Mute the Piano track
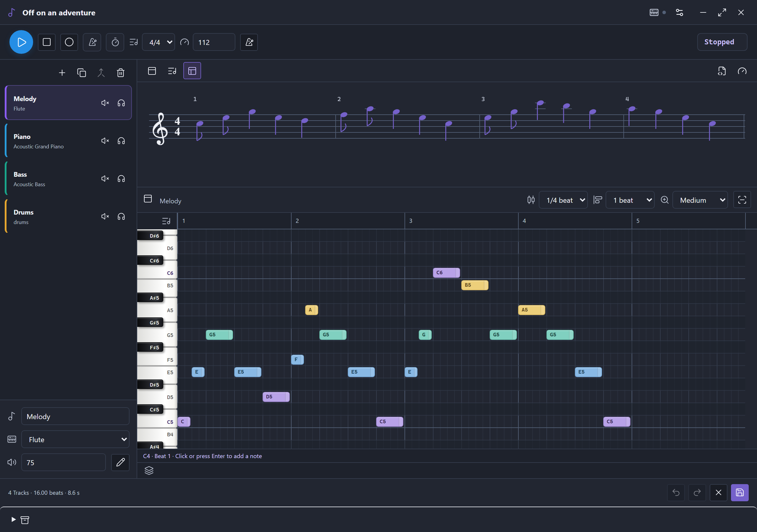757x532 pixels. pyautogui.click(x=105, y=141)
